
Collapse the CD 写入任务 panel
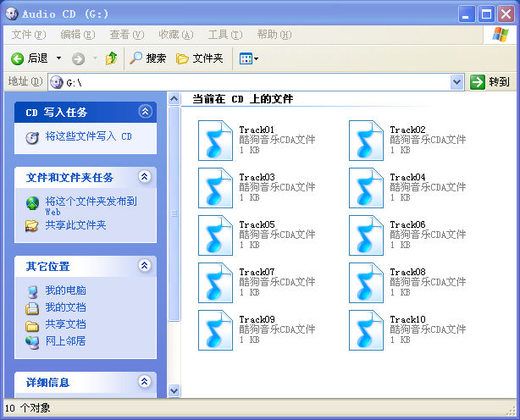(x=145, y=112)
